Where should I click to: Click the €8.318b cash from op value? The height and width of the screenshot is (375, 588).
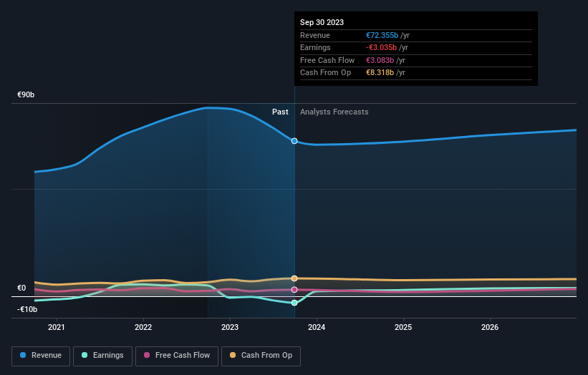tap(380, 73)
